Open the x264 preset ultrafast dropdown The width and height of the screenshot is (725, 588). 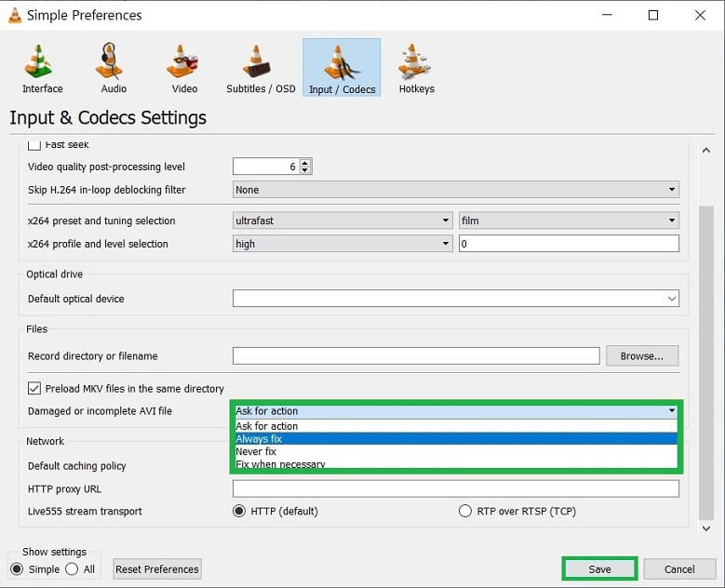342,220
